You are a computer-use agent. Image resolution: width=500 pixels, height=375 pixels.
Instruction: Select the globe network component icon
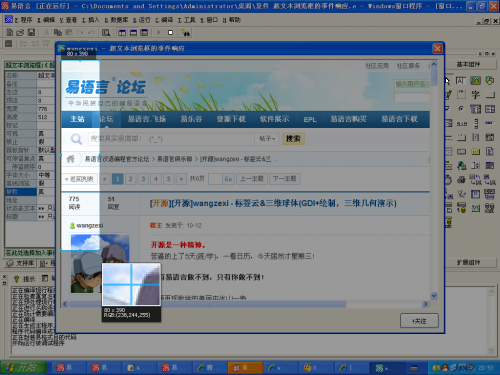coord(461,165)
